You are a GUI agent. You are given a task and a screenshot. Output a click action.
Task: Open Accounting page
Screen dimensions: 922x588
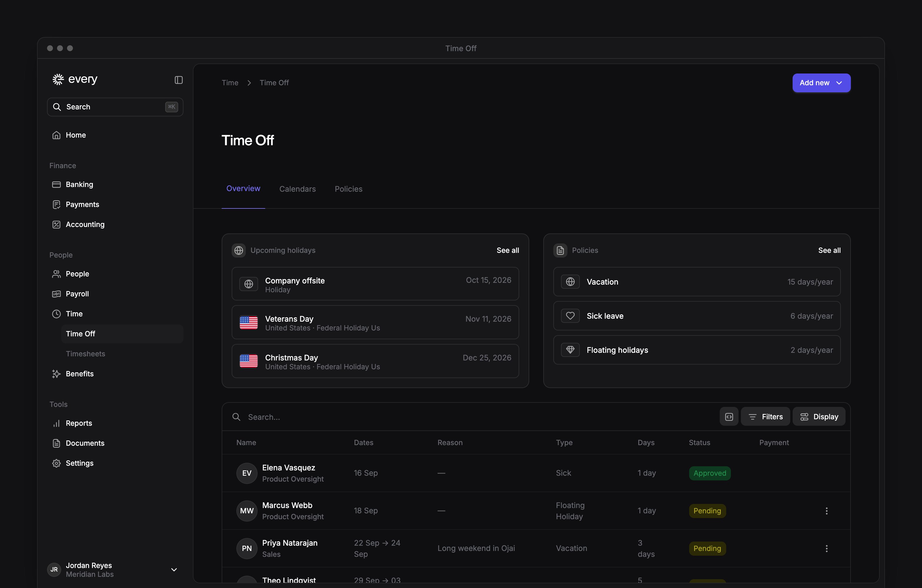tap(115, 224)
